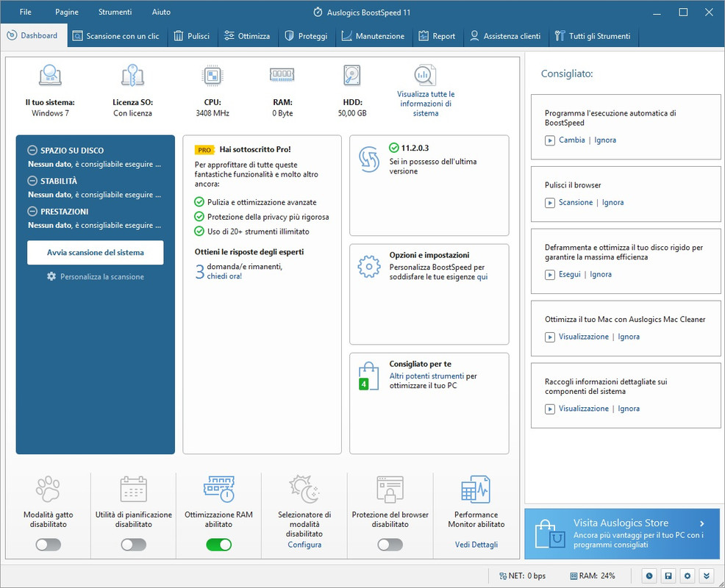This screenshot has height=588, width=725.
Task: Collapse the SPAZIO SU DISCO section
Action: pyautogui.click(x=32, y=150)
